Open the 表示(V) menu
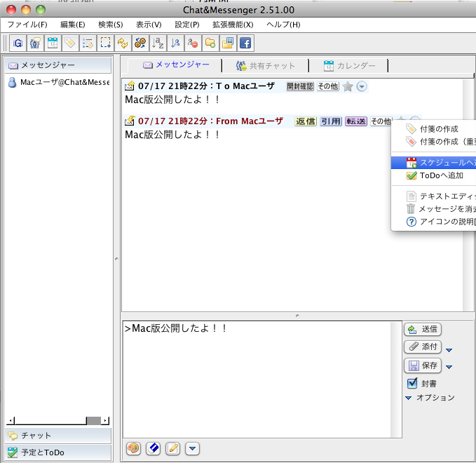 pyautogui.click(x=149, y=25)
